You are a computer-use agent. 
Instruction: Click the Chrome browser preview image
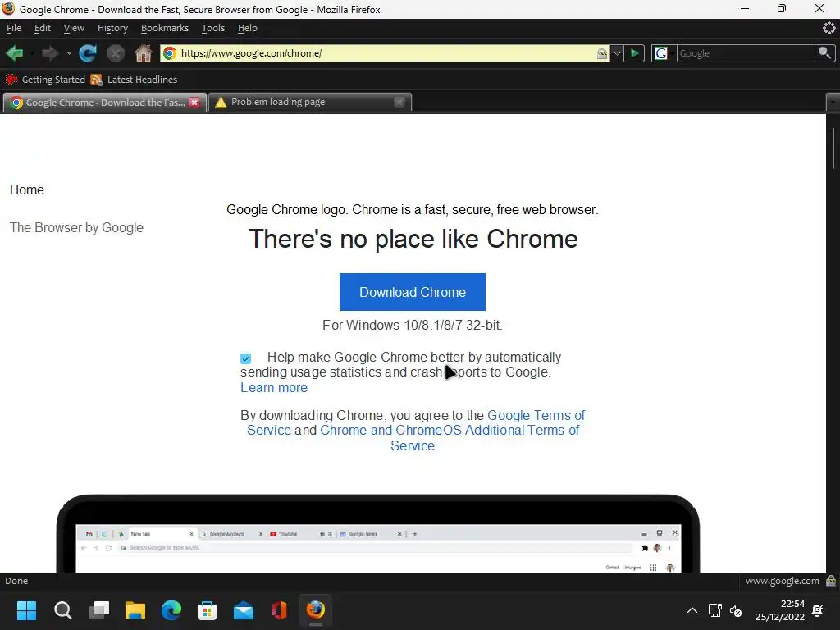[x=377, y=533]
